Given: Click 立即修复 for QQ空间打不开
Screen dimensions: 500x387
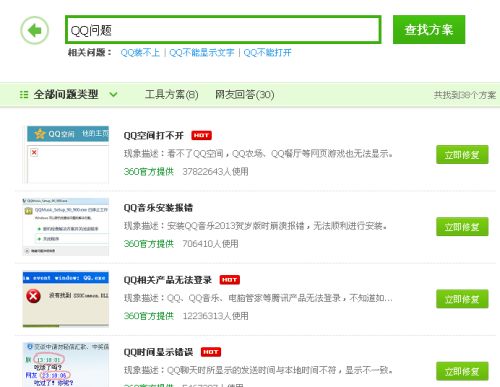Looking at the screenshot, I should [x=462, y=155].
